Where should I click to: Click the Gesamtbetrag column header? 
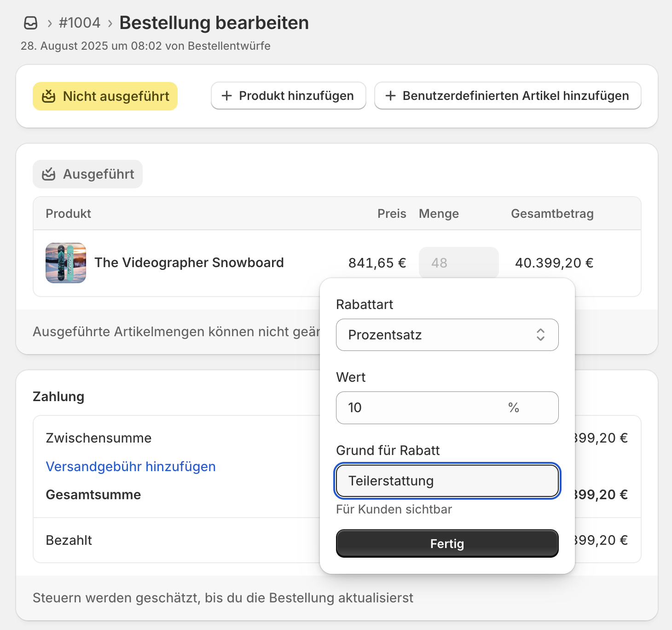coord(552,214)
